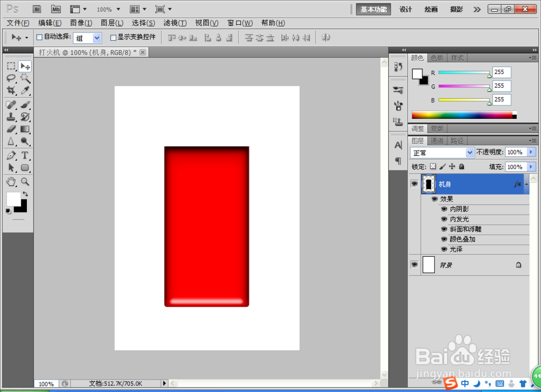The height and width of the screenshot is (392, 541).
Task: Select the Eraser tool
Action: (11, 129)
